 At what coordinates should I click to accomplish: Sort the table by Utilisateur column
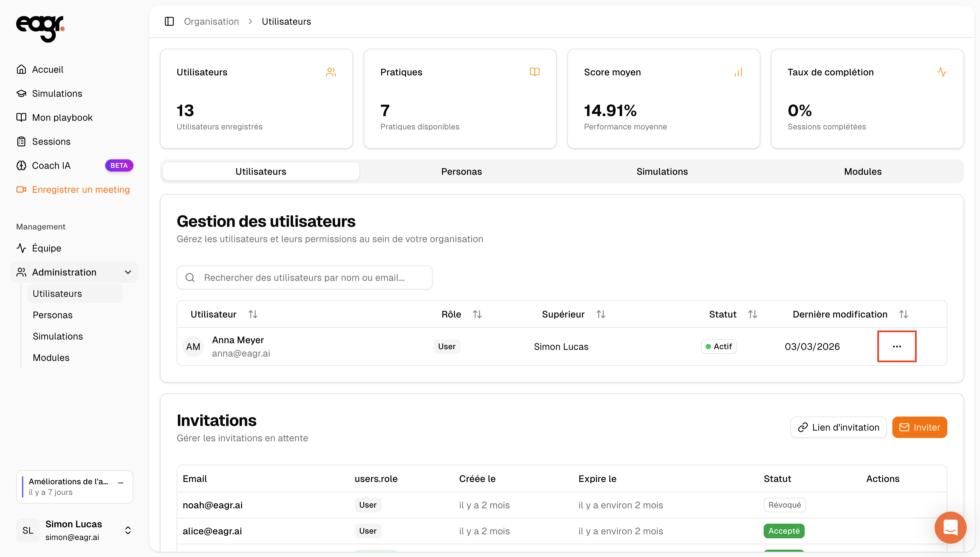253,314
